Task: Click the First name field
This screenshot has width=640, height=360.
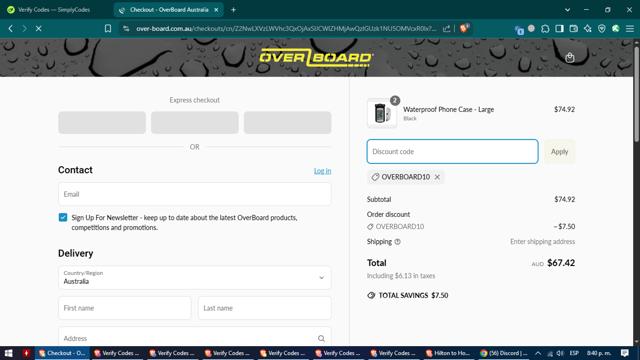Action: pyautogui.click(x=124, y=308)
